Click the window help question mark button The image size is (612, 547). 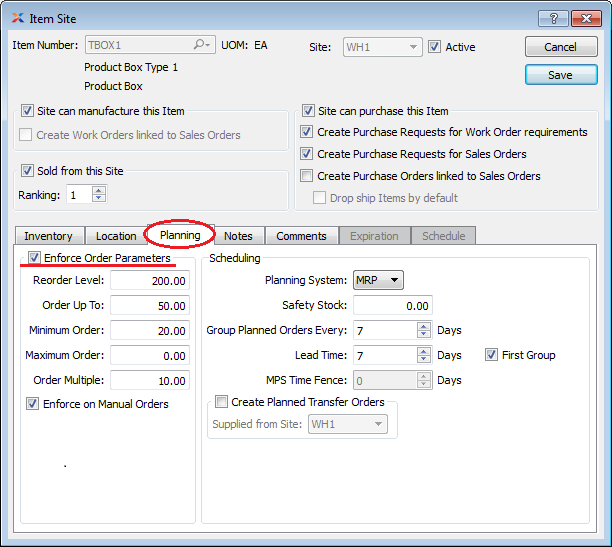tap(548, 17)
